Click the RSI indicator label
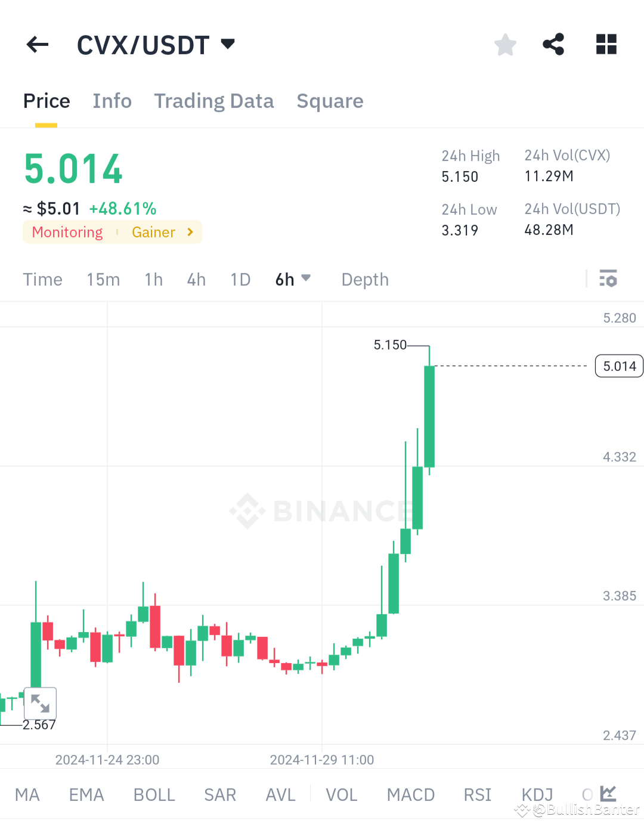Viewport: 644px width, 823px height. tap(477, 794)
